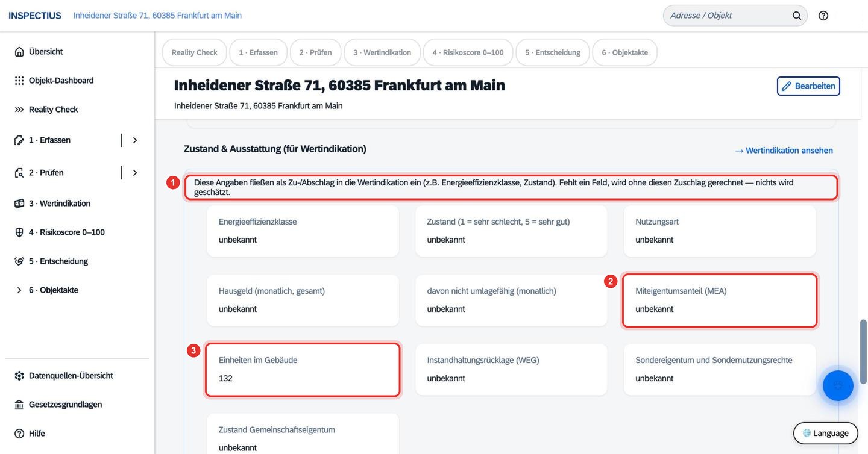Click the Reality Check arrows icon in sidebar
Viewport: 868px width, 454px height.
pos(19,110)
